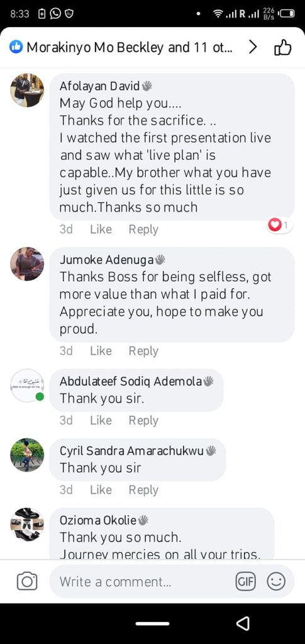Image resolution: width=305 pixels, height=644 pixels.
Task: Open Afolayan David's profile picture
Action: [27, 91]
